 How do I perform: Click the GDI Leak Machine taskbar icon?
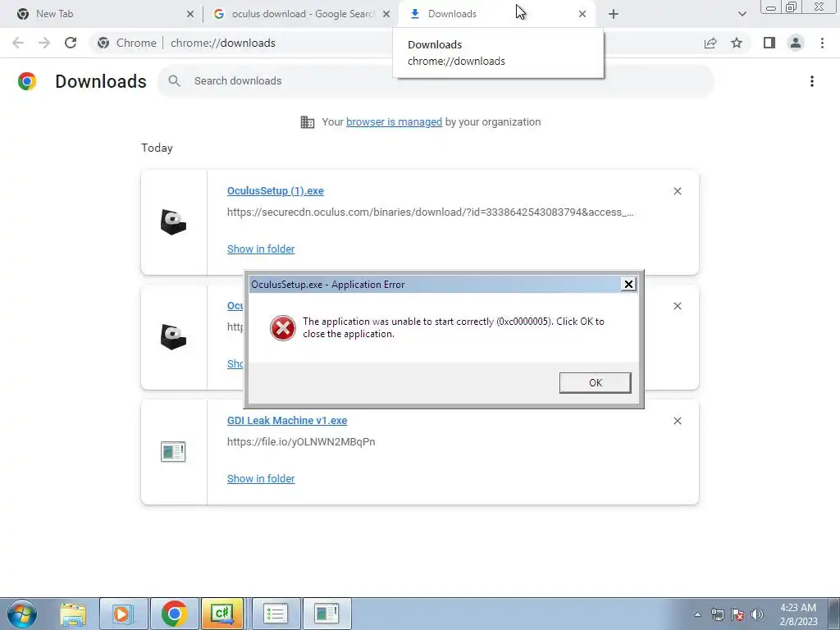pyautogui.click(x=326, y=614)
